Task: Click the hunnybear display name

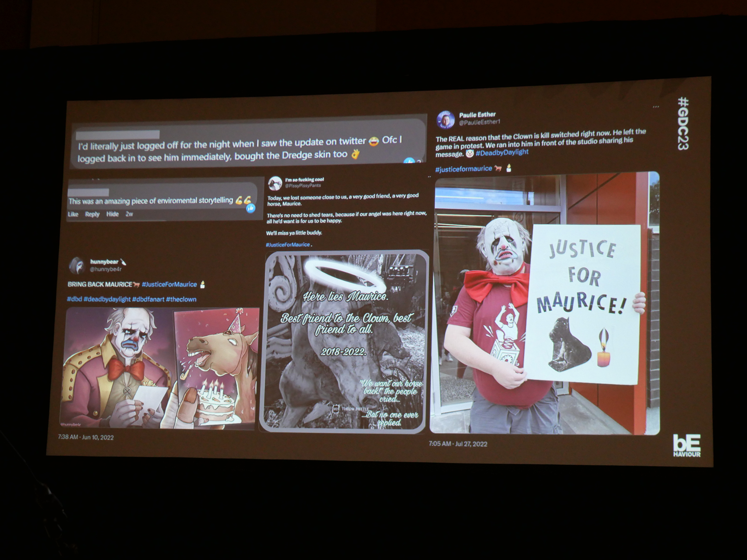Action: [104, 262]
